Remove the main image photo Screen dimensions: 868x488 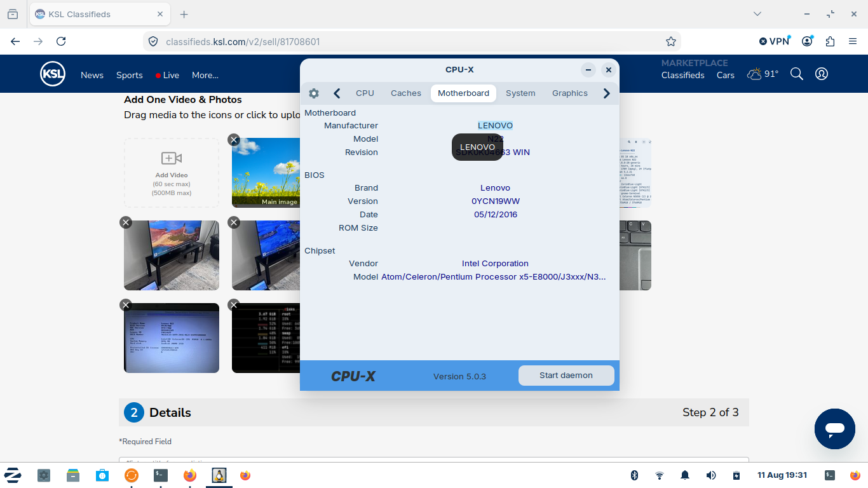[234, 140]
